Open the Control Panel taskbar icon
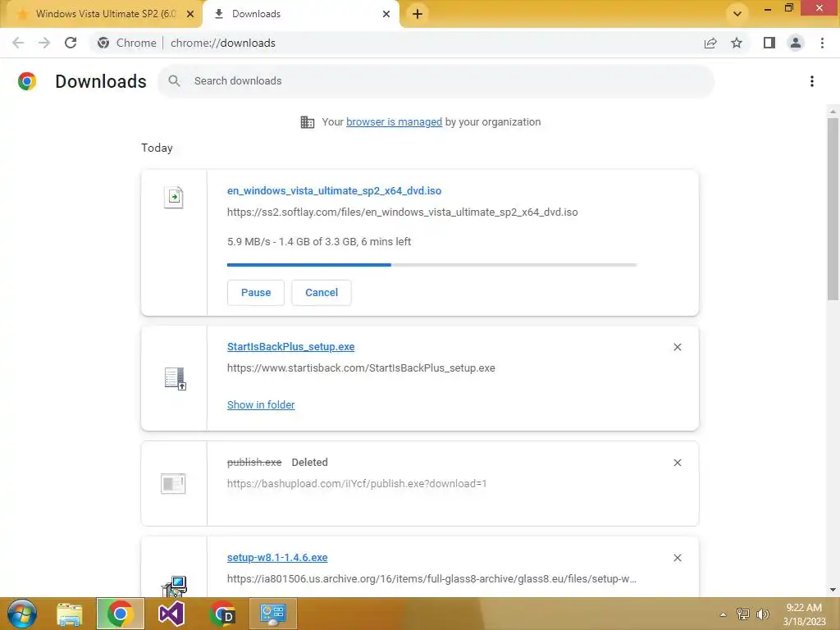The height and width of the screenshot is (630, 840). [273, 614]
